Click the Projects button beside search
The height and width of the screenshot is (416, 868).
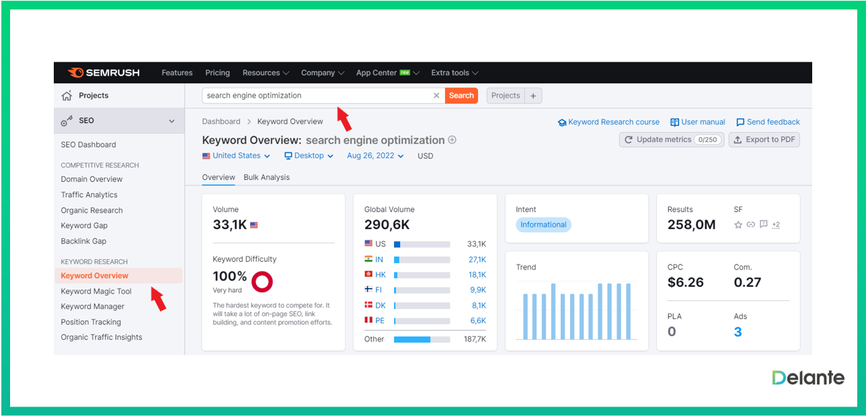coord(506,96)
